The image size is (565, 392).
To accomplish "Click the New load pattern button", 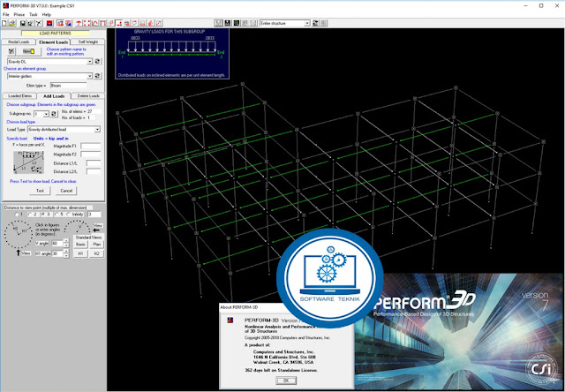I will coord(29,51).
